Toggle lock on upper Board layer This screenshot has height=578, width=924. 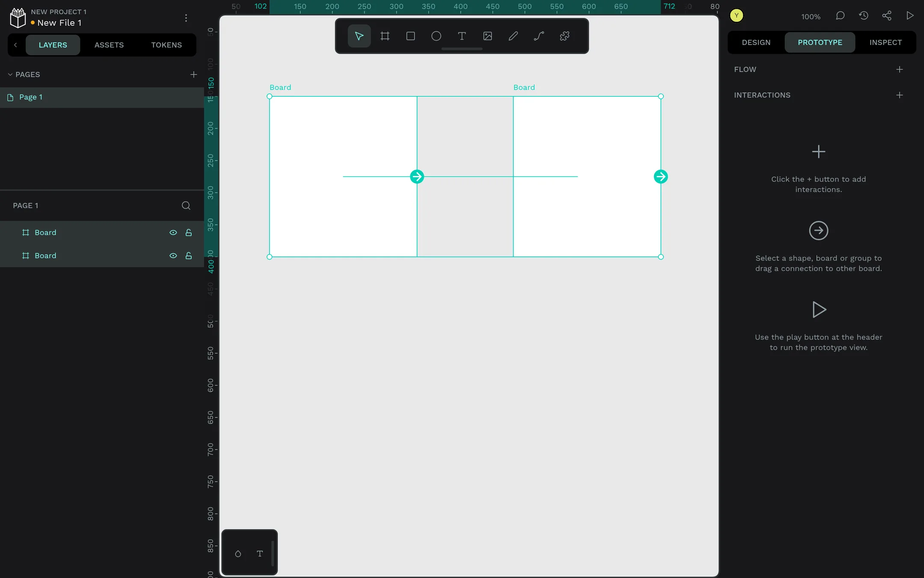[188, 232]
